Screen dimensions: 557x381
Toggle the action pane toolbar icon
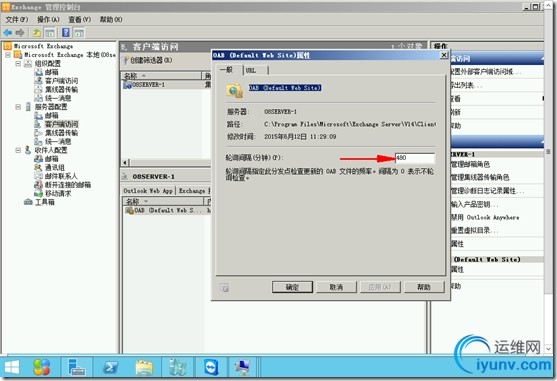coord(79,33)
